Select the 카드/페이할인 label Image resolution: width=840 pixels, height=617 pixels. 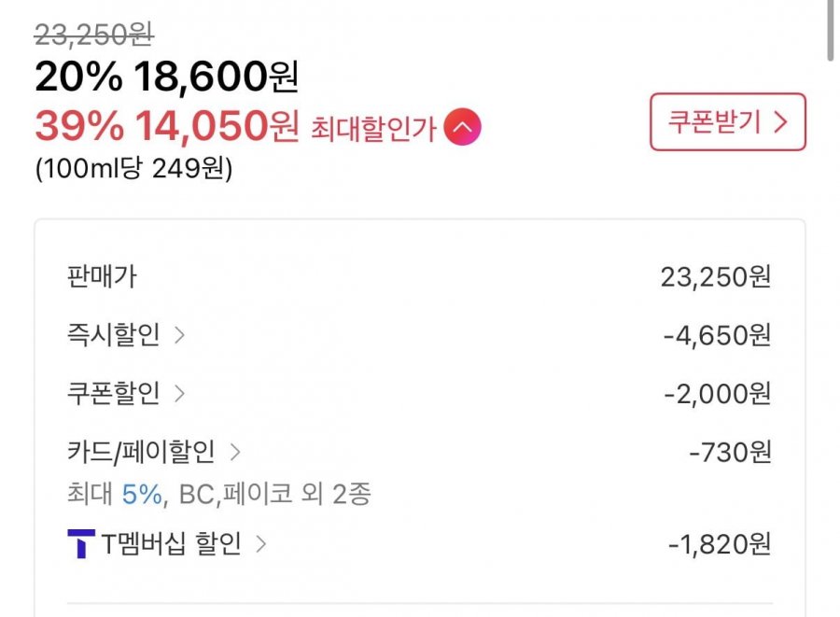[141, 453]
